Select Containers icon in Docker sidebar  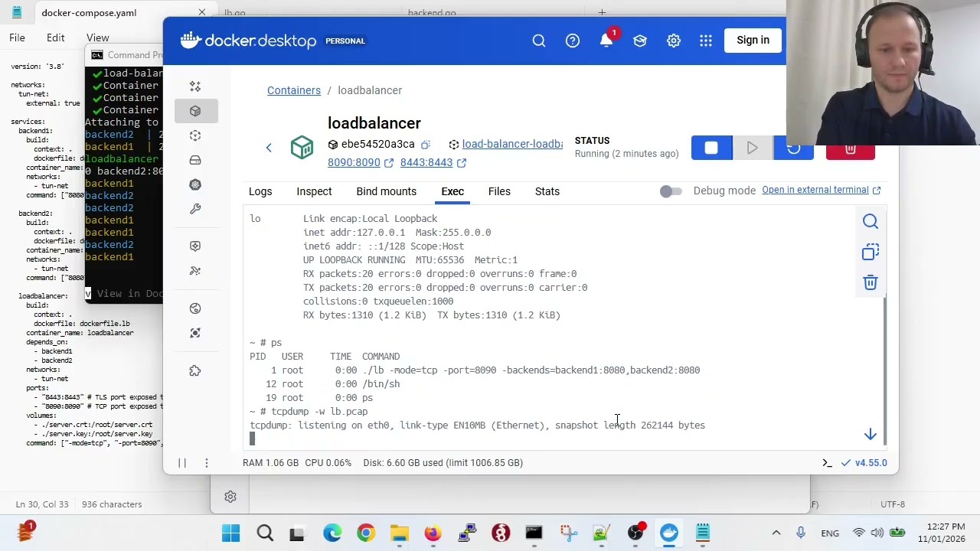(x=195, y=111)
